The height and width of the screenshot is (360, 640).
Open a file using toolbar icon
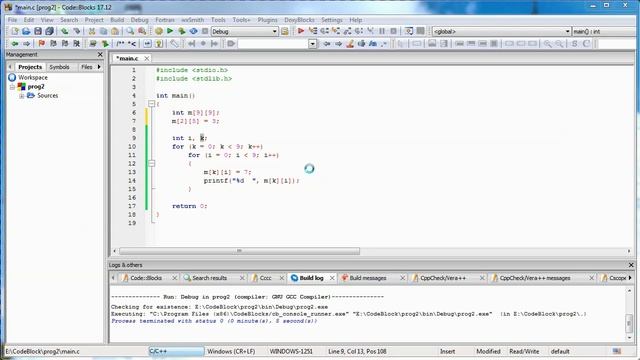(x=26, y=31)
